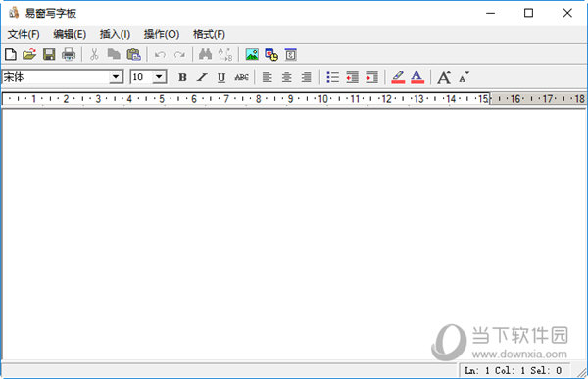Toggle strikethrough ABC formatting
The height and width of the screenshot is (379, 588).
click(241, 77)
